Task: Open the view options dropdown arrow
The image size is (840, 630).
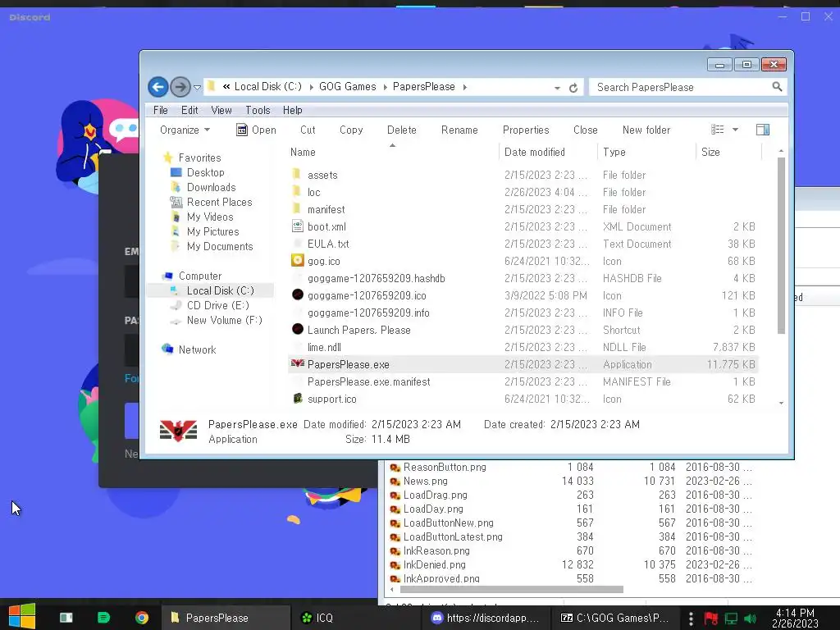Action: coord(735,130)
